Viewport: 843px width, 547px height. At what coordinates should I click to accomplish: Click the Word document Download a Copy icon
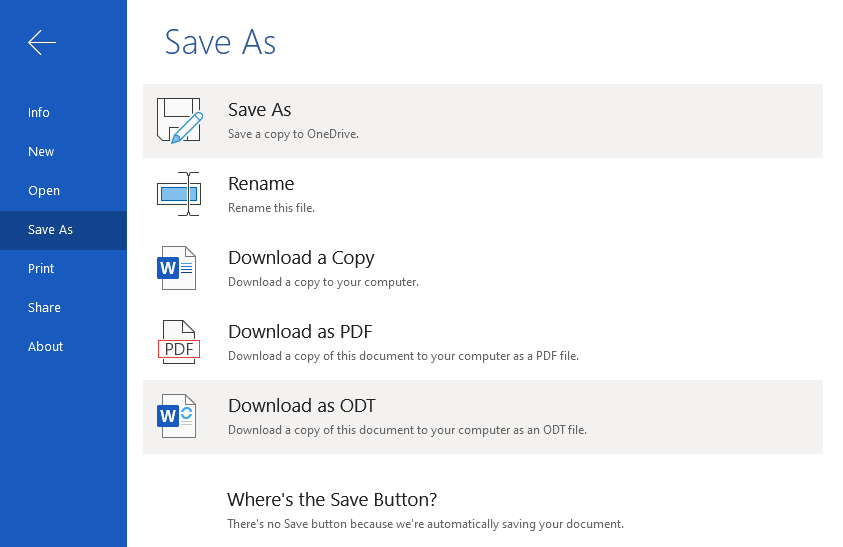(x=176, y=268)
